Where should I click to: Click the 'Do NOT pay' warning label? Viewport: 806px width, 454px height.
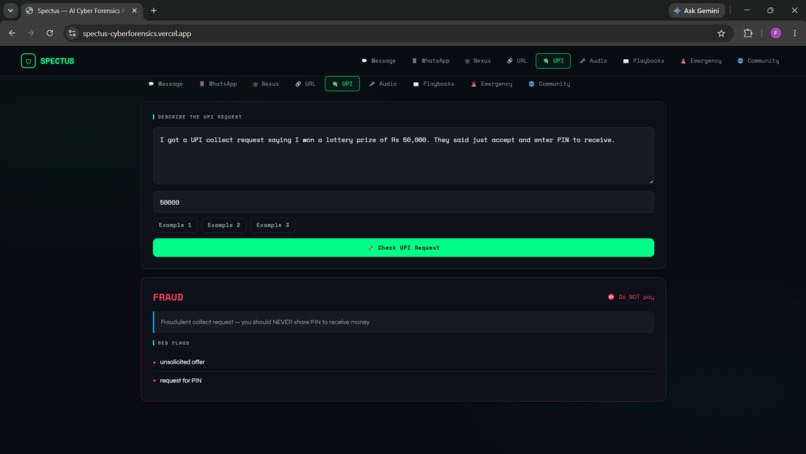pos(631,297)
